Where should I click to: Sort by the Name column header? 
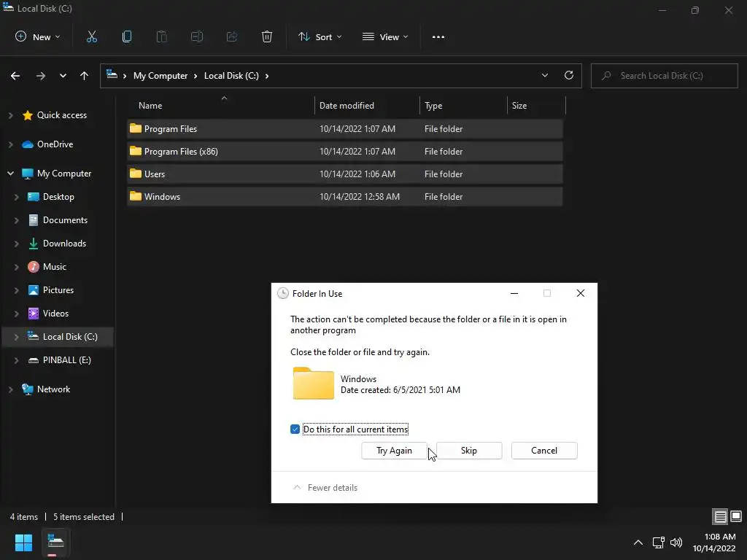pos(220,106)
